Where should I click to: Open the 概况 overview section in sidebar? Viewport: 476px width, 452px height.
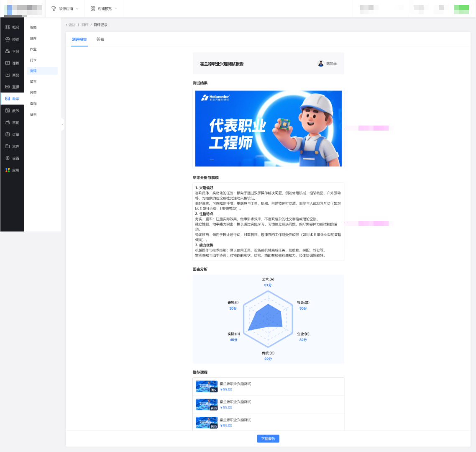pyautogui.click(x=12, y=27)
